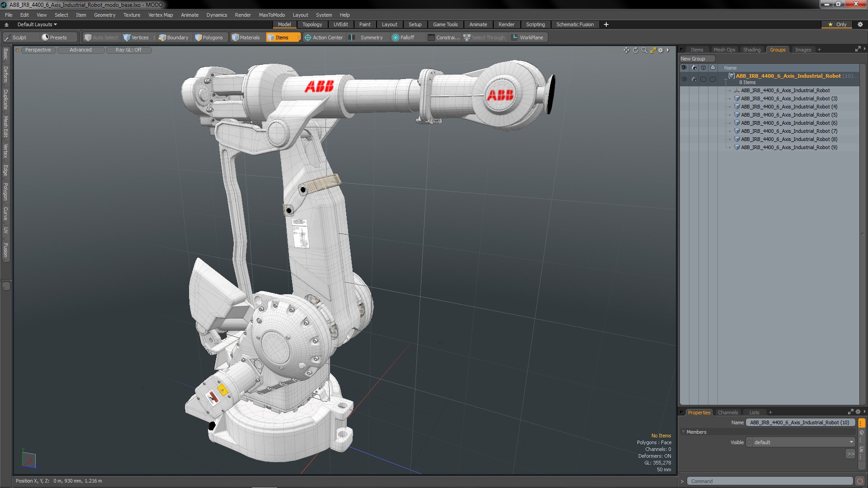Open the Constraints options
The height and width of the screenshot is (488, 868).
[x=443, y=38]
